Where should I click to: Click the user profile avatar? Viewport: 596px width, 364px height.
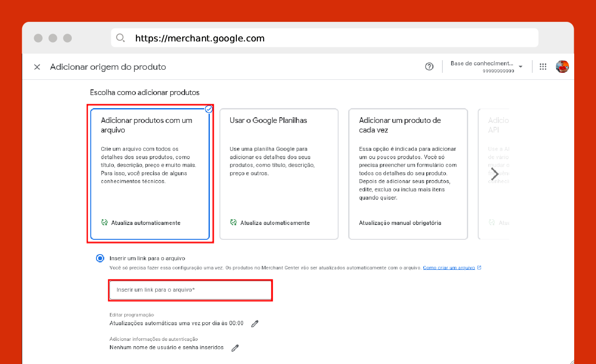[562, 67]
